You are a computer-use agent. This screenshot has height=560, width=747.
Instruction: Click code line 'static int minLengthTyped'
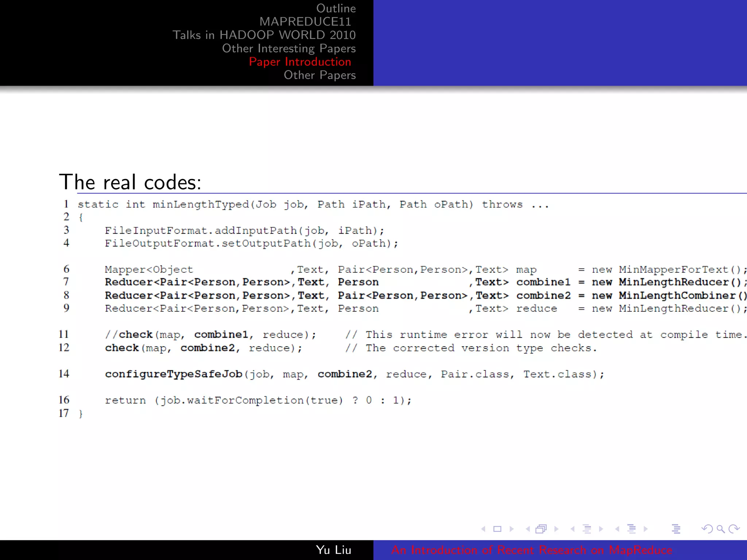[163, 205]
